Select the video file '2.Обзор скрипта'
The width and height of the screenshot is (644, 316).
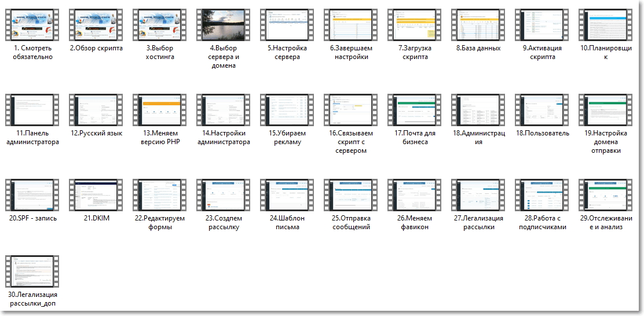point(96,25)
